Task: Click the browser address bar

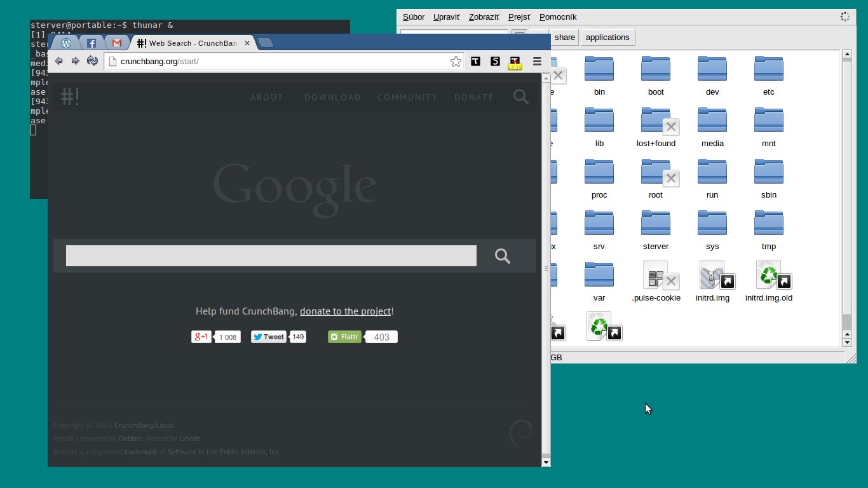Action: pos(283,61)
